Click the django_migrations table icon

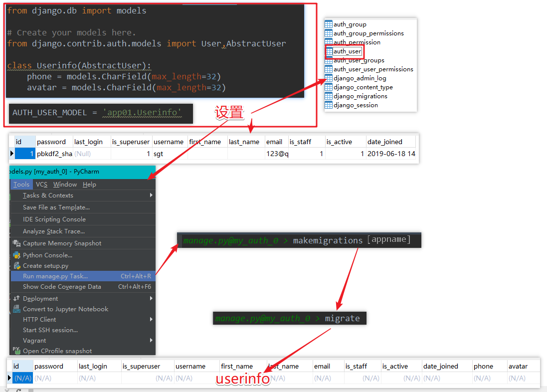click(328, 96)
